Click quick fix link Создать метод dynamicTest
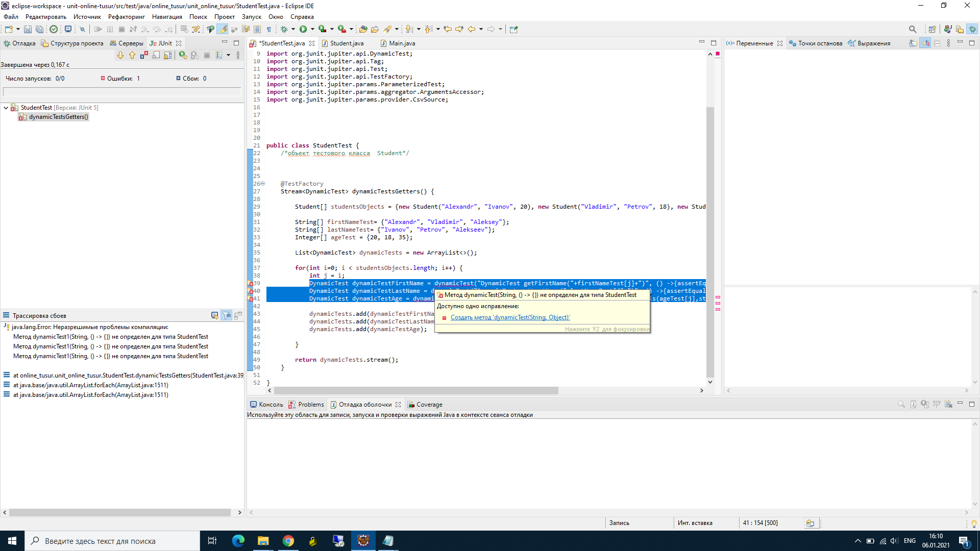The width and height of the screenshot is (980, 551). click(510, 317)
